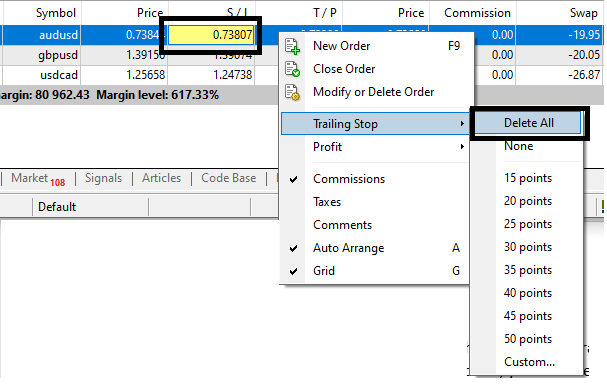The width and height of the screenshot is (607, 386).
Task: Click gbpusd price 1.39150
Action: pyautogui.click(x=146, y=55)
